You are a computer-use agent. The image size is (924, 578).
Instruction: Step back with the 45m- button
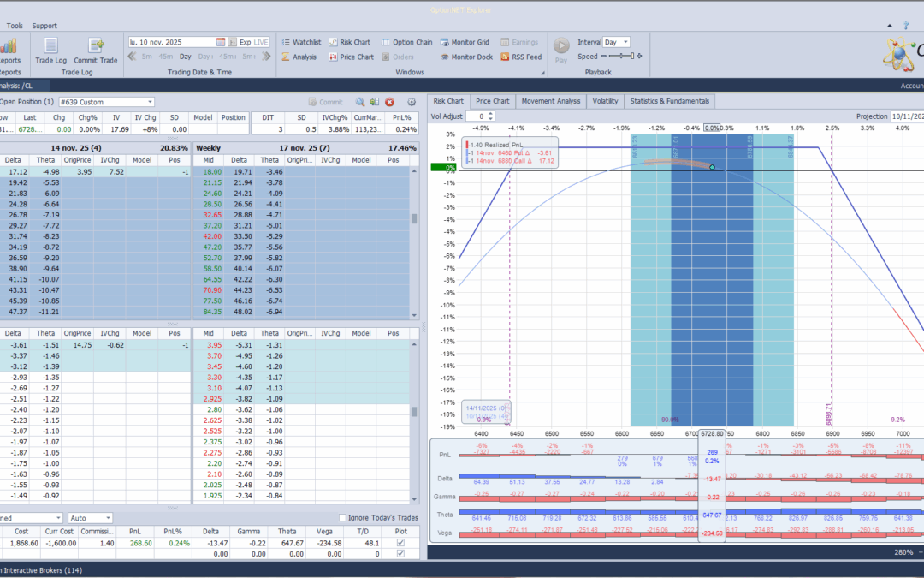click(166, 57)
